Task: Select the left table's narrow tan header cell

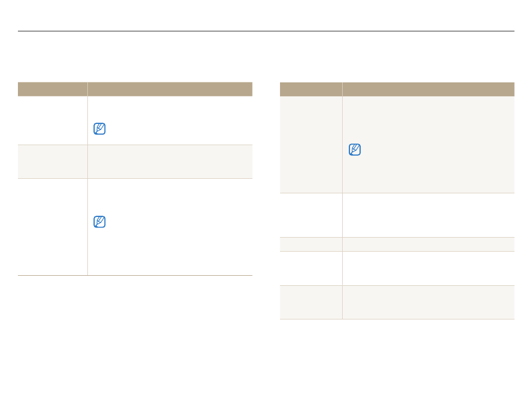Action: pos(53,89)
